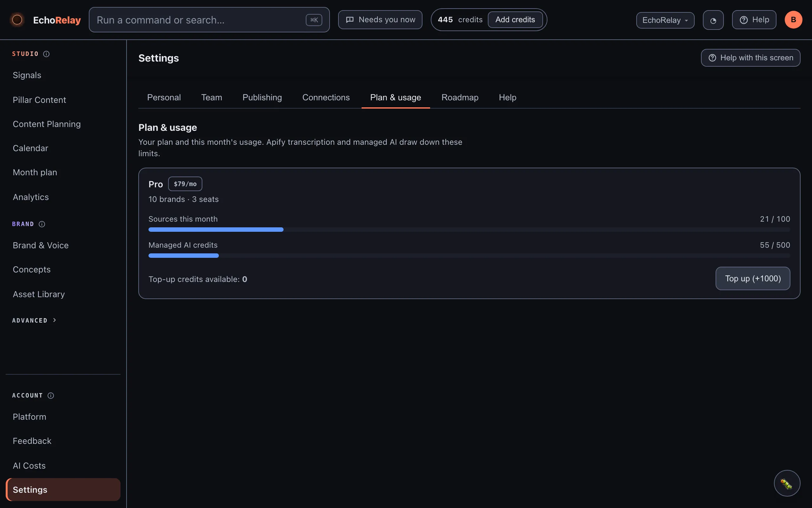
Task: Select Settings in the sidebar
Action: tap(63, 490)
